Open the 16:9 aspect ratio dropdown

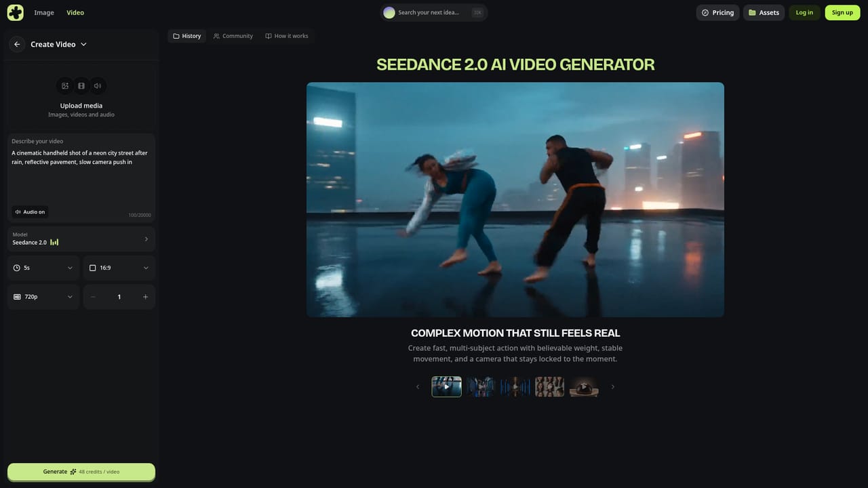pyautogui.click(x=119, y=268)
